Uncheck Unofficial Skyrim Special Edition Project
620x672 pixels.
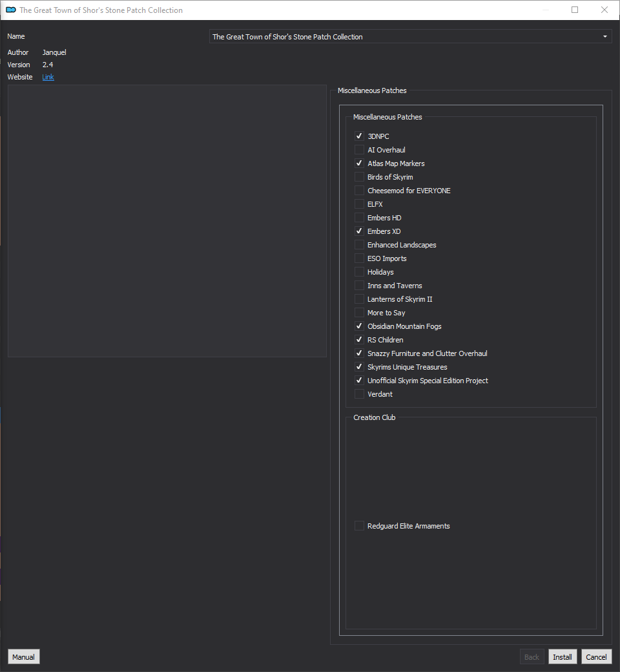pos(359,381)
